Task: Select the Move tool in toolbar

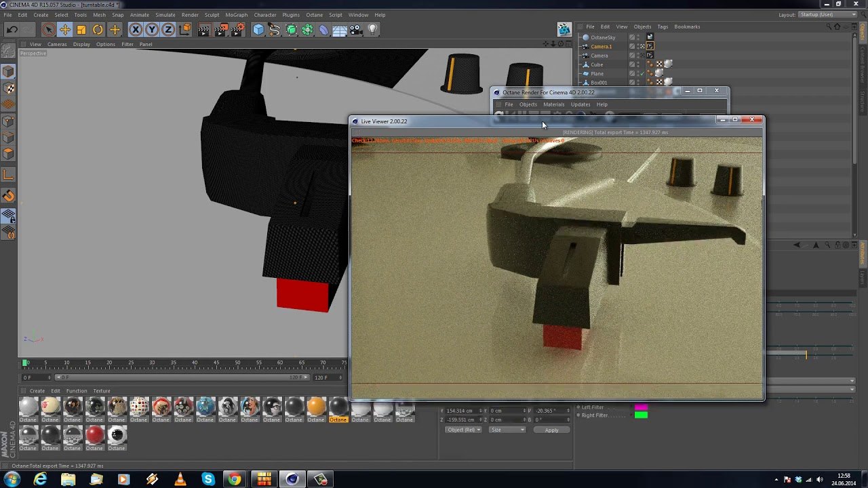Action: coord(64,29)
